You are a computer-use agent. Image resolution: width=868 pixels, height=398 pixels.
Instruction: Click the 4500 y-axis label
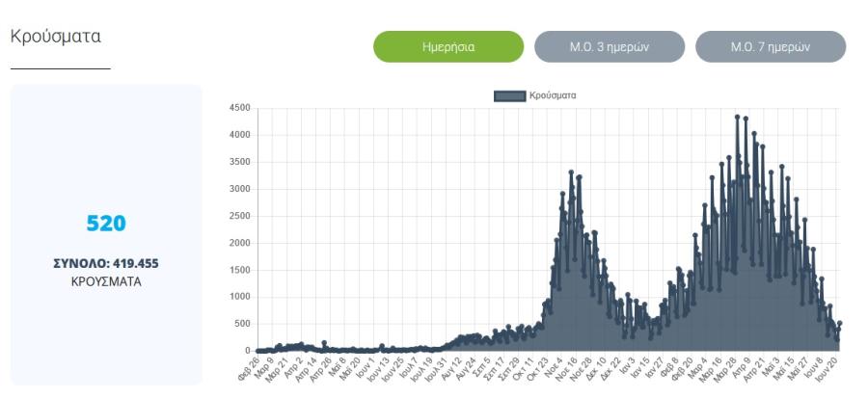(x=239, y=108)
